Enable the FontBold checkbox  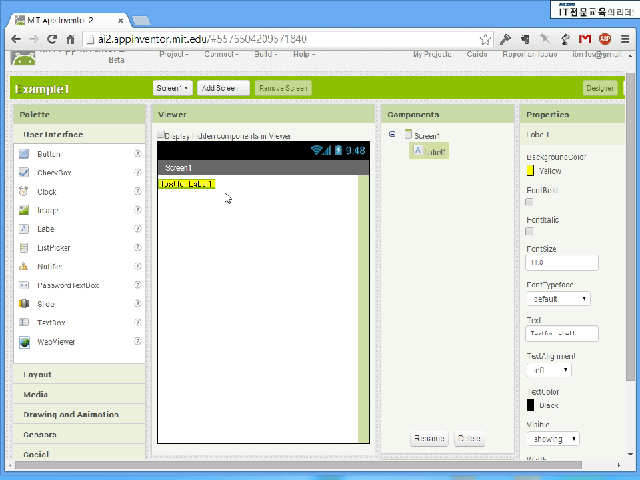tap(529, 202)
